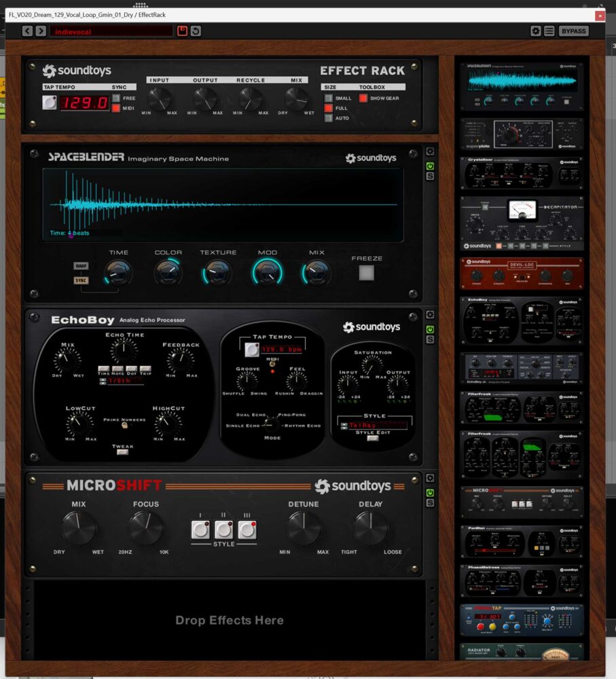The image size is (616, 679).
Task: Tap the Effect Rack TAP TEMPO button
Action: point(50,103)
